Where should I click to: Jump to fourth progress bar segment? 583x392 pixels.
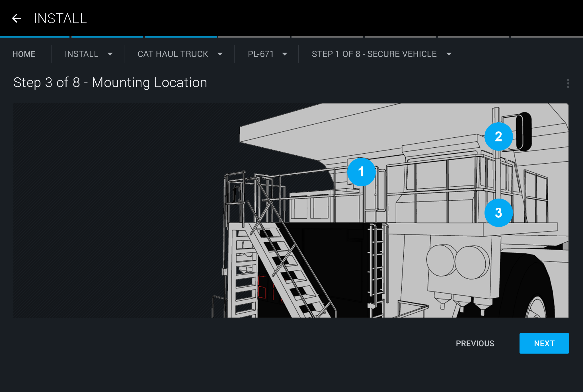[x=254, y=37]
